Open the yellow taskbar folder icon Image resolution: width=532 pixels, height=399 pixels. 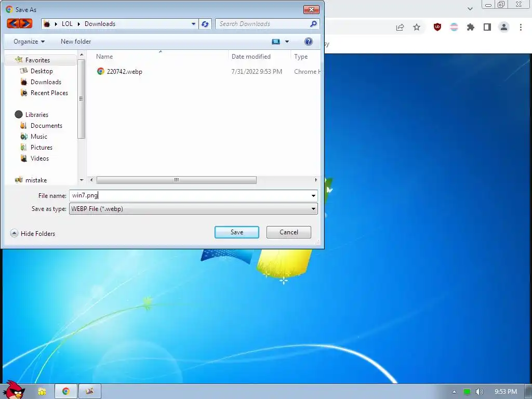[42, 392]
